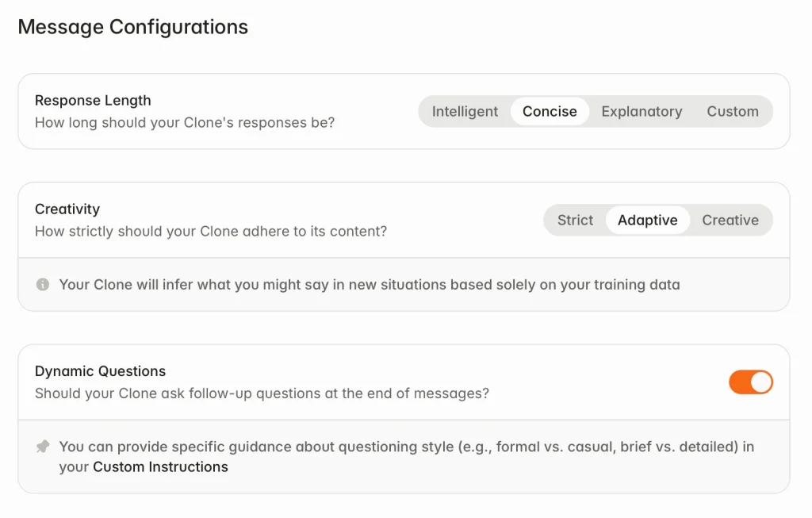This screenshot has height=518, width=812.
Task: Select Intelligent response length option
Action: (x=465, y=111)
